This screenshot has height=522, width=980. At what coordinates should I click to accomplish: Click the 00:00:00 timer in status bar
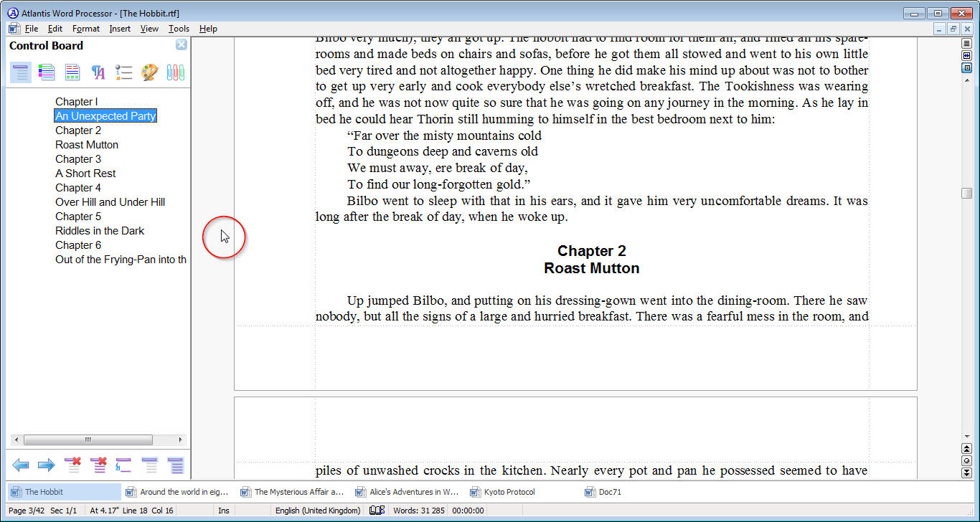click(468, 511)
